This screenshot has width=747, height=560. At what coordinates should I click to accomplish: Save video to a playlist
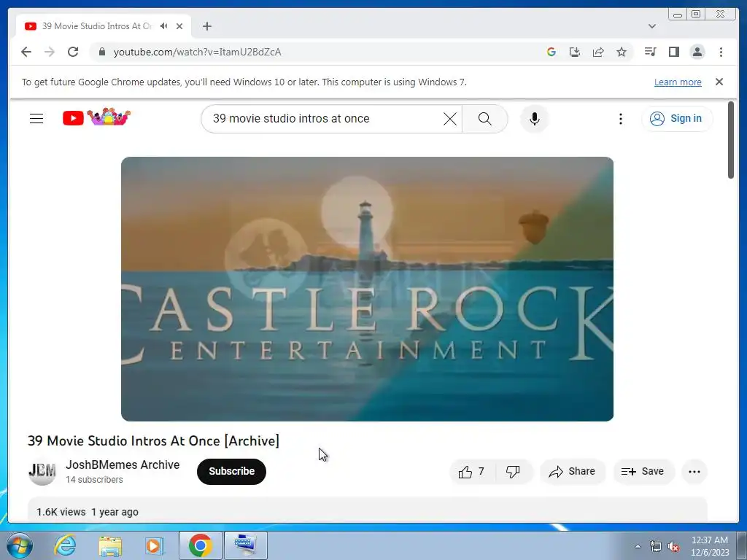pos(643,472)
